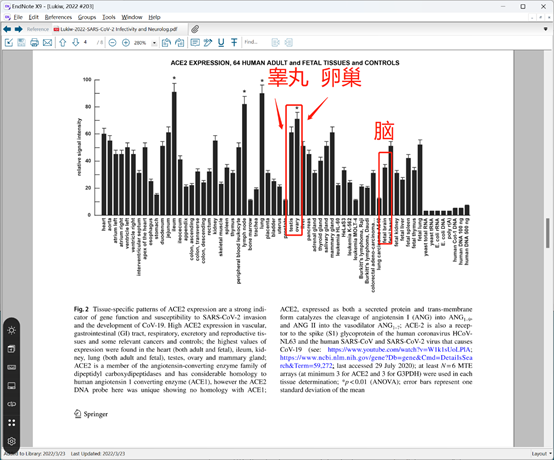554x460 pixels.
Task: Click the 280% zoom value box
Action: [141, 43]
